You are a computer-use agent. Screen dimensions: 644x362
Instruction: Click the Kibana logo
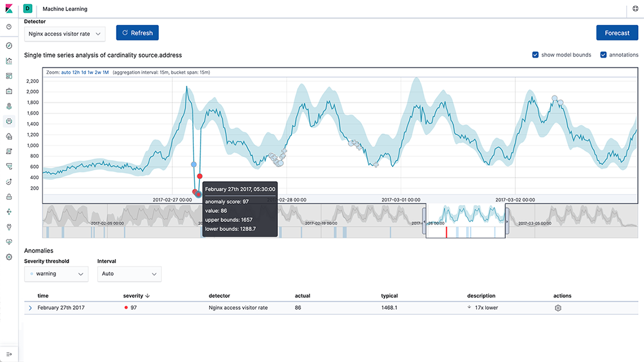click(x=9, y=9)
